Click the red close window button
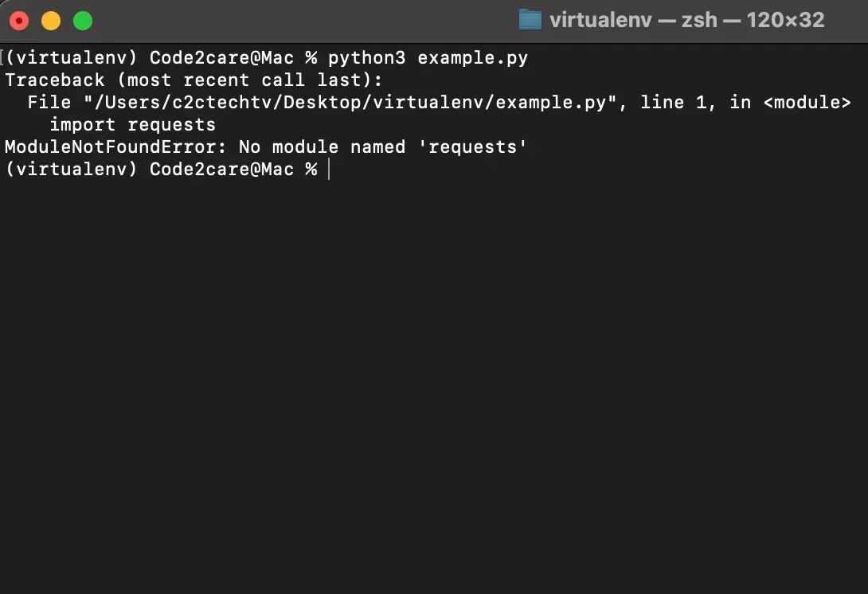 [x=19, y=21]
